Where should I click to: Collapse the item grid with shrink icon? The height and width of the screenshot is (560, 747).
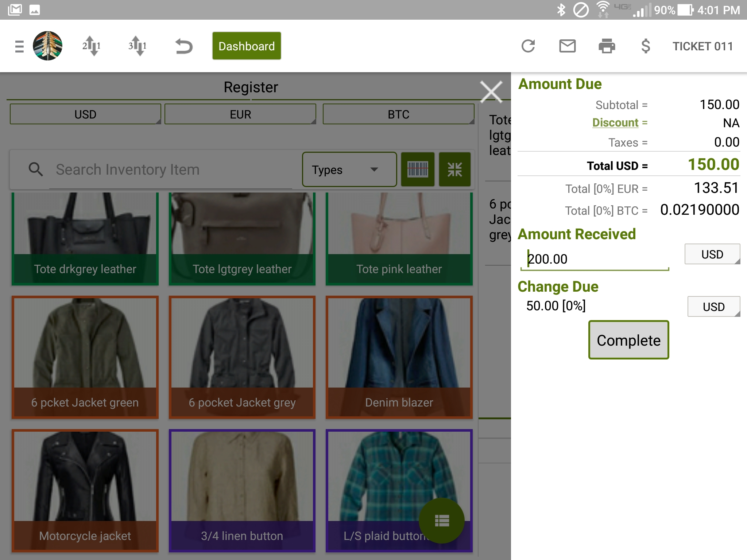454,170
